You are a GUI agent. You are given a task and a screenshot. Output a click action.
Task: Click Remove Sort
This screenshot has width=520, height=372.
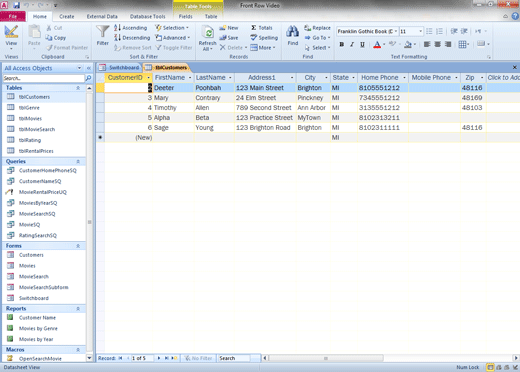pos(132,48)
